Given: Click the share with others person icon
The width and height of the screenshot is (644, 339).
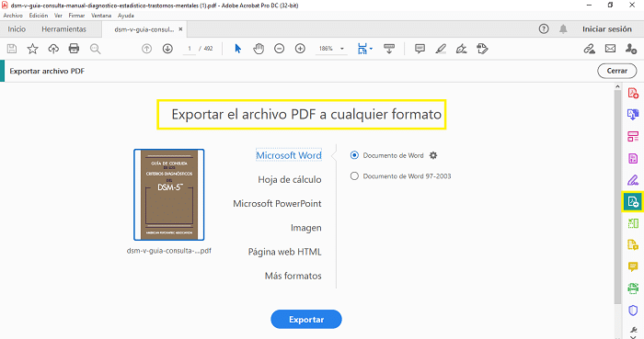Looking at the screenshot, I should (x=631, y=49).
